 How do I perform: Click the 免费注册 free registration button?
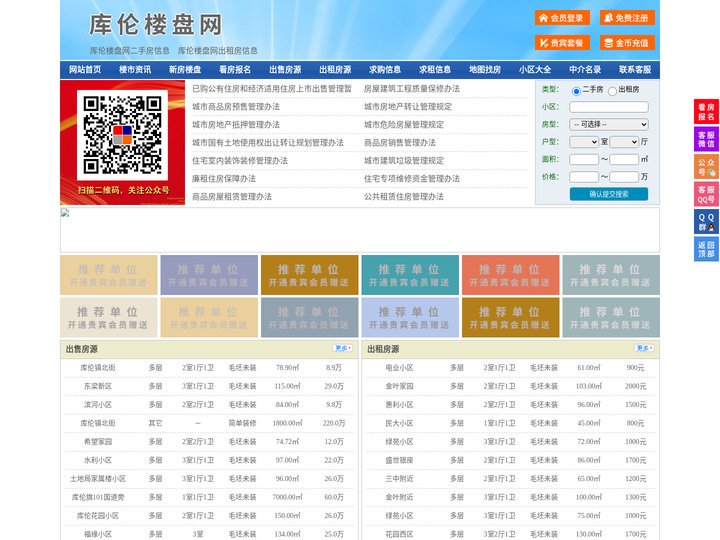pos(627,18)
